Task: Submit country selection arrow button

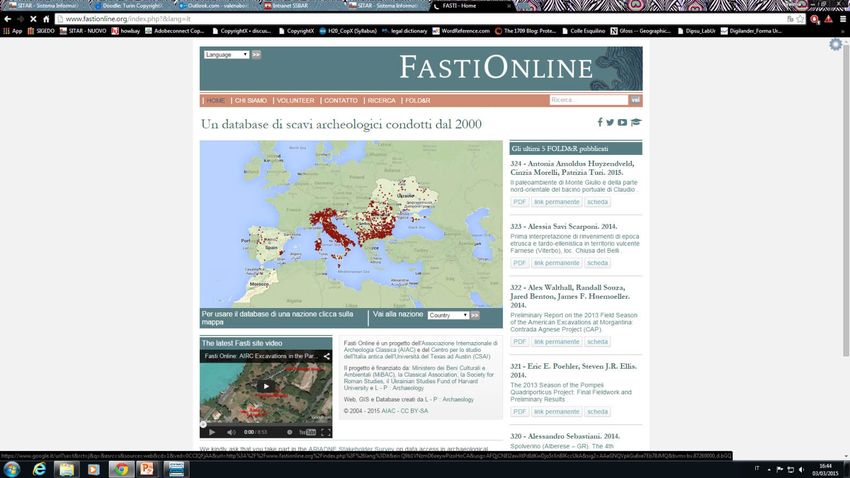Action: [475, 315]
